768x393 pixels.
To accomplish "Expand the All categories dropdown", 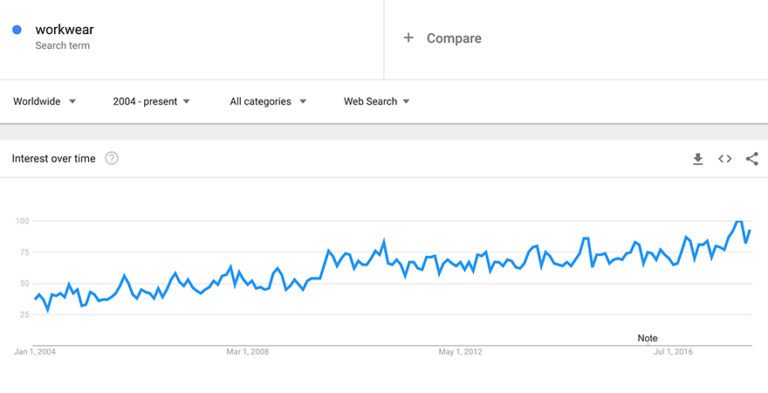I will click(268, 101).
